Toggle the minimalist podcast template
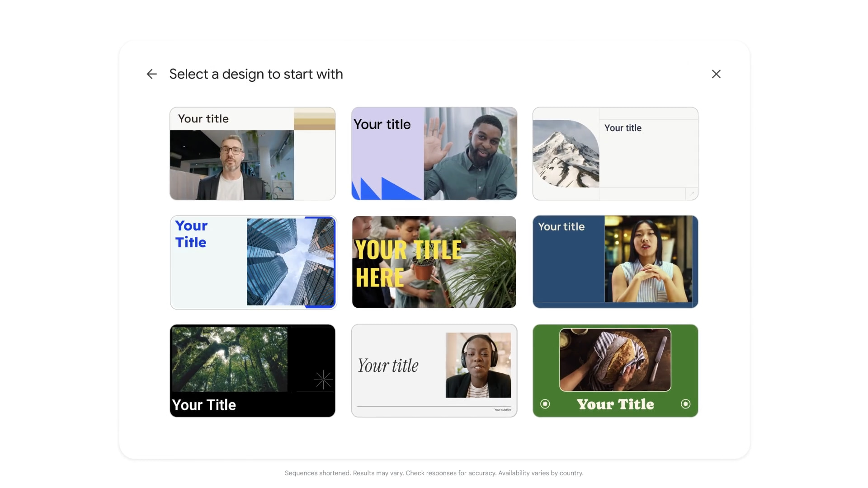Viewport: 868px width, 488px height. (434, 370)
